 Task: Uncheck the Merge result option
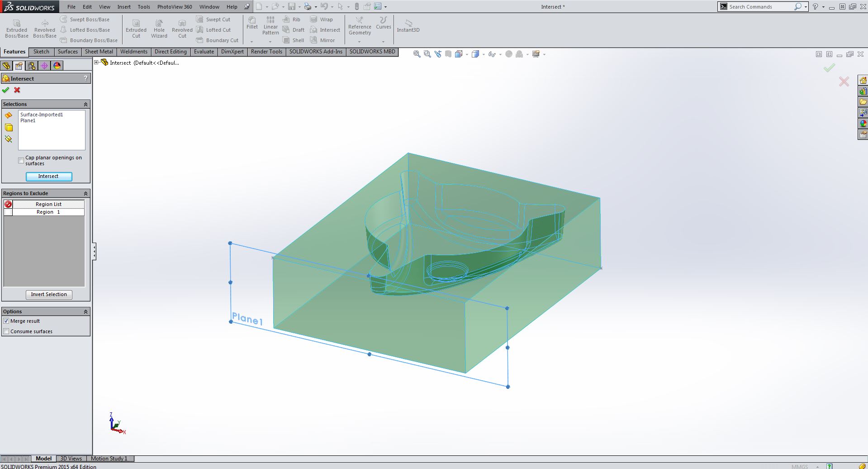point(6,321)
